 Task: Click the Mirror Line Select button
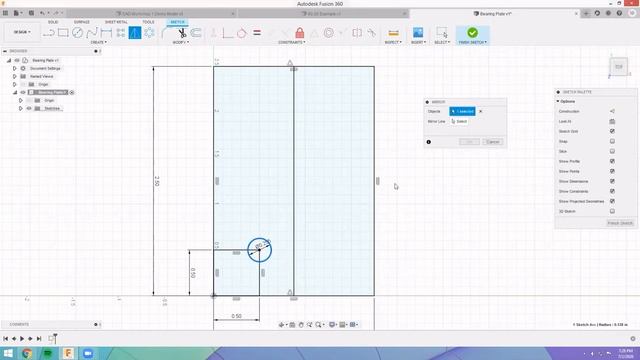[459, 121]
